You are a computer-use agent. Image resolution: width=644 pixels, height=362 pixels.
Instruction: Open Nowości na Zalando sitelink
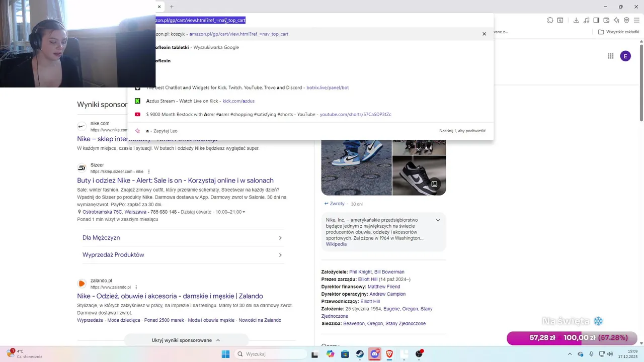260,320
